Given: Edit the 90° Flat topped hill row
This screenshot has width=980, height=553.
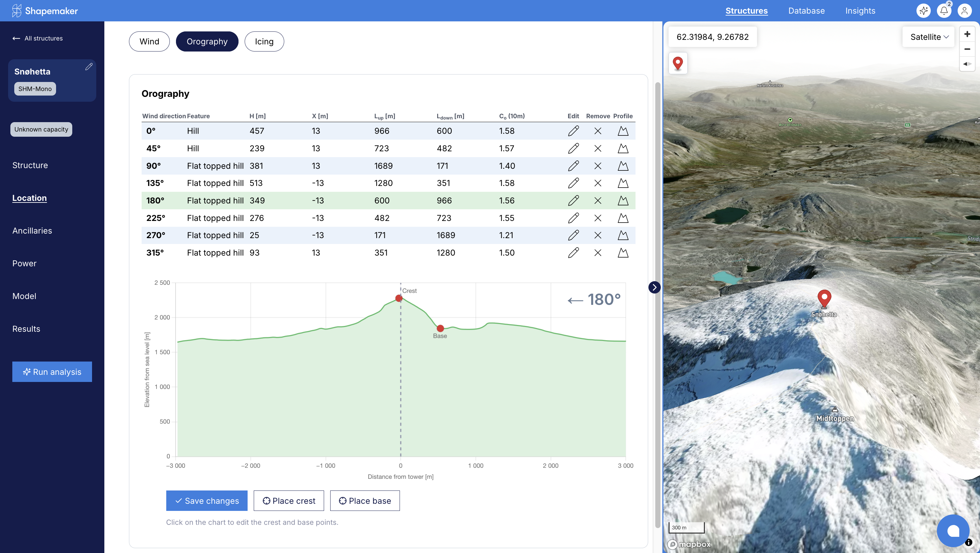Looking at the screenshot, I should point(573,166).
